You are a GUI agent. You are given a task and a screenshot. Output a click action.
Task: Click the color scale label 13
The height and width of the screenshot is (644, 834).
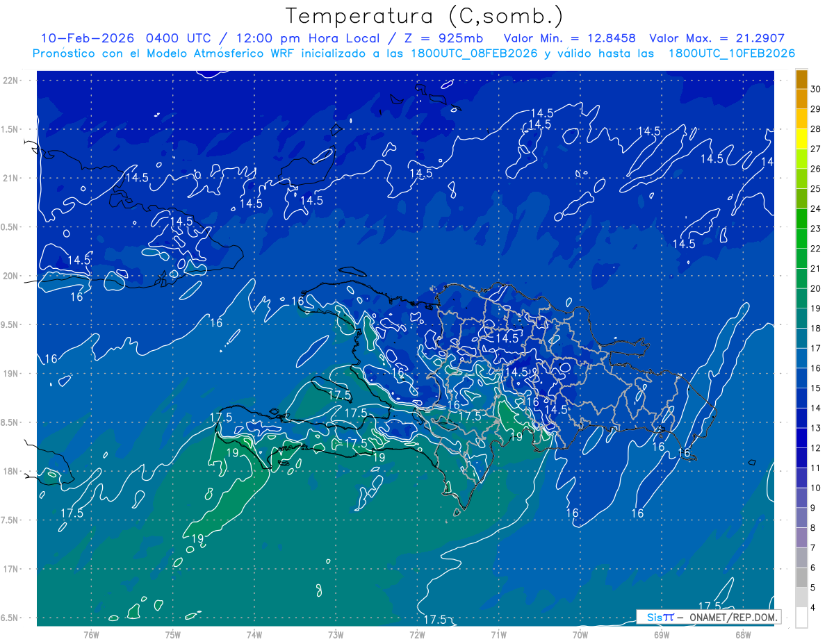pyautogui.click(x=816, y=428)
